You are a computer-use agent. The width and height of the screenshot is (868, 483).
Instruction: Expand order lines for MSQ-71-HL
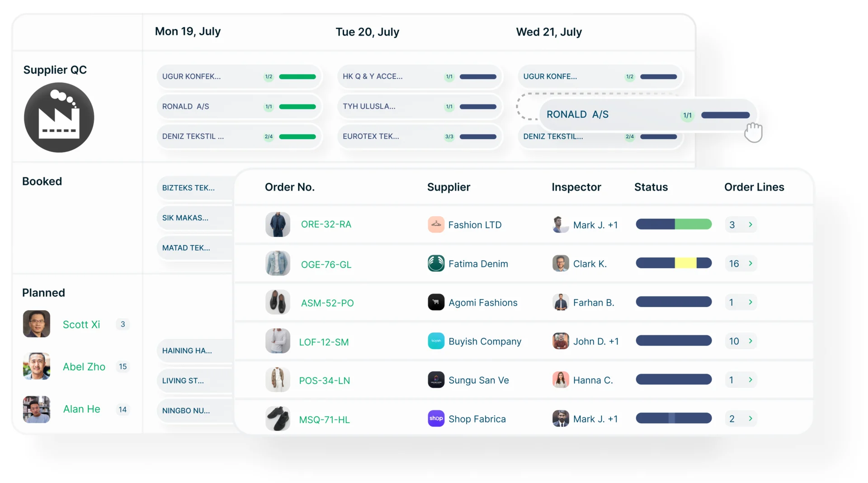pos(750,418)
